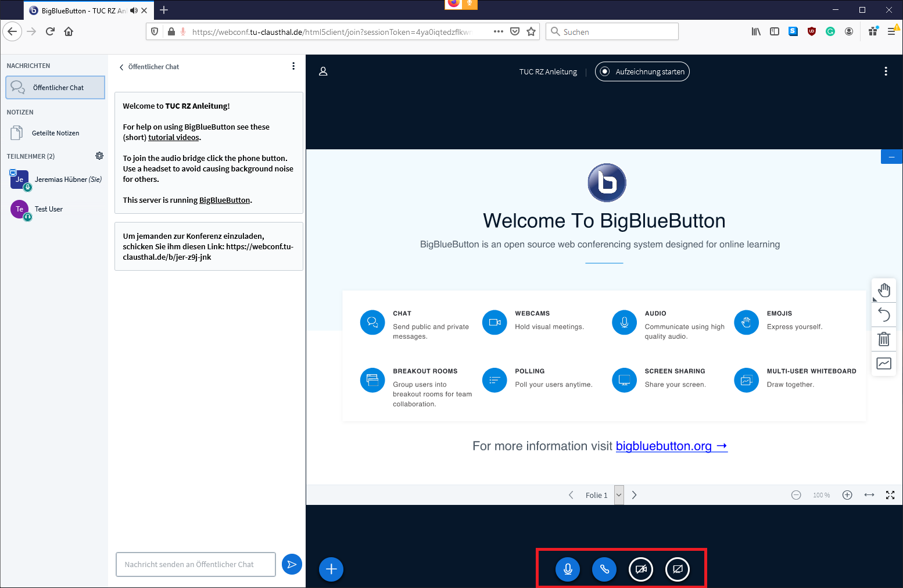Toggle multi-user whiteboard mode
This screenshot has width=903, height=588.
(x=884, y=363)
